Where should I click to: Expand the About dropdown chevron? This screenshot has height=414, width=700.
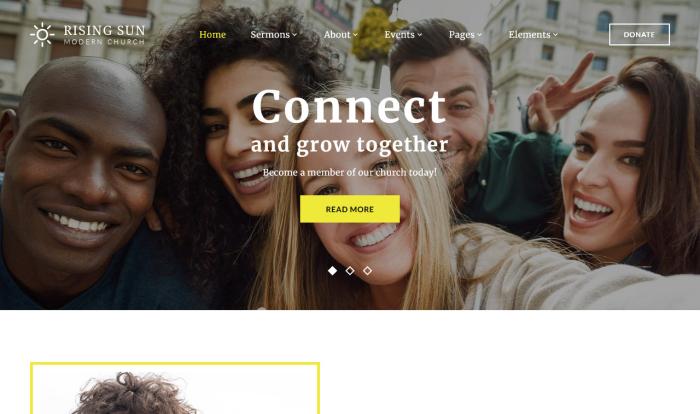(x=355, y=35)
